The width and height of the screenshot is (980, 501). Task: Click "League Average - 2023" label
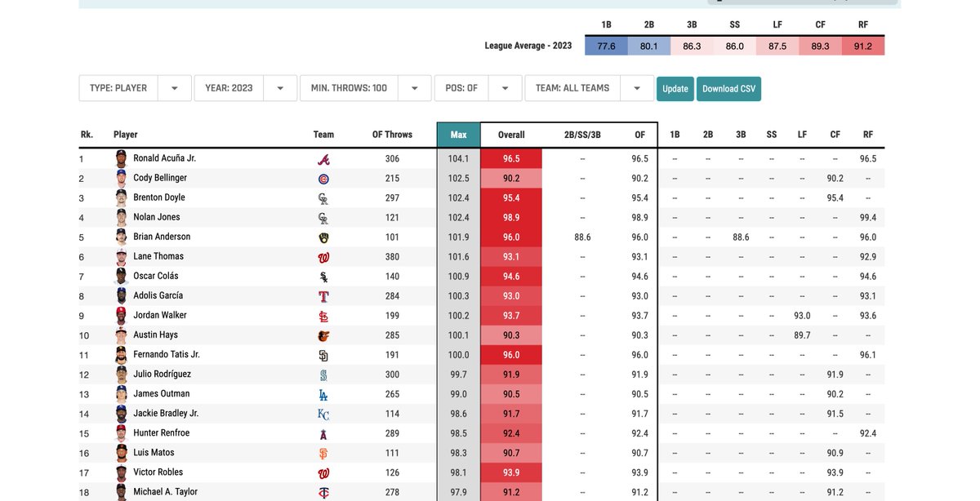(530, 47)
